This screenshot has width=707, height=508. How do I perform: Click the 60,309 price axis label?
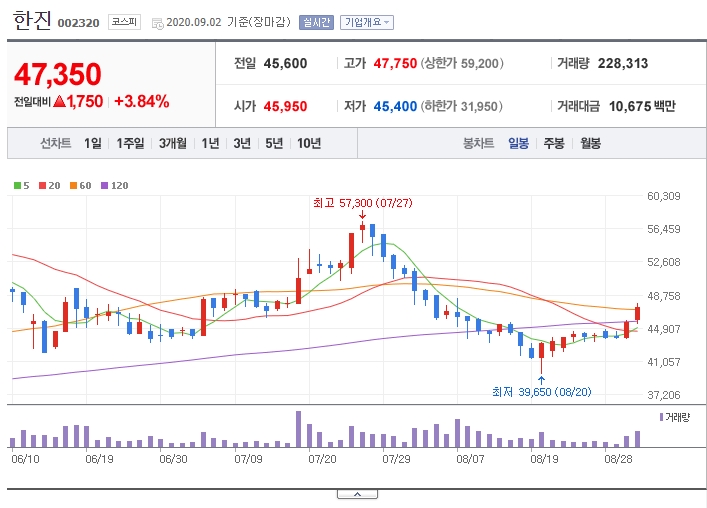[x=664, y=196]
